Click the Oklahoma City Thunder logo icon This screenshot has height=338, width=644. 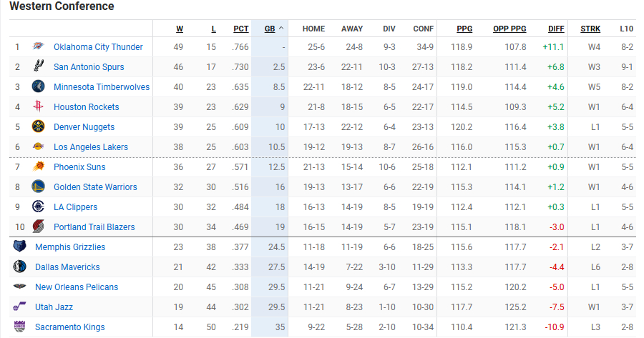[x=38, y=46]
